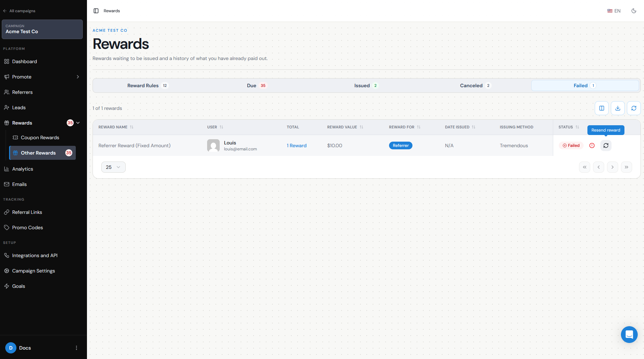Image resolution: width=644 pixels, height=359 pixels.
Task: Open Coupon Rewards submenu item
Action: pyautogui.click(x=42, y=137)
